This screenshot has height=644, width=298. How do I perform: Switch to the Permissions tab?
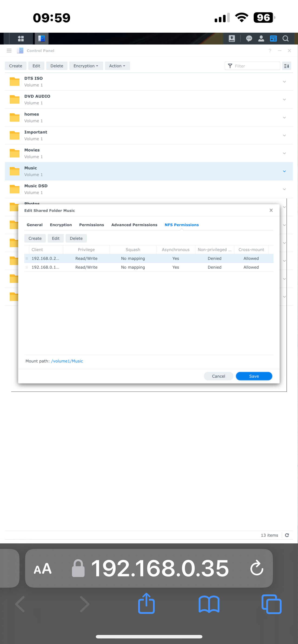tap(92, 225)
